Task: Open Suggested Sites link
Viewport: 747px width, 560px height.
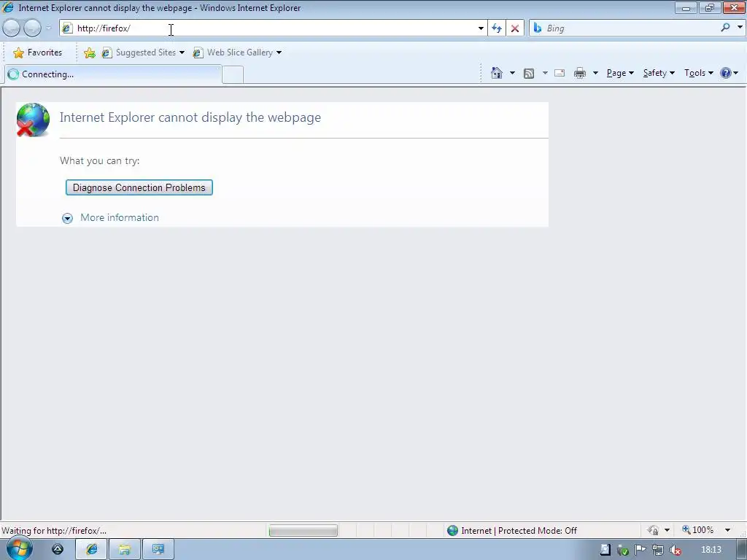Action: pos(143,52)
